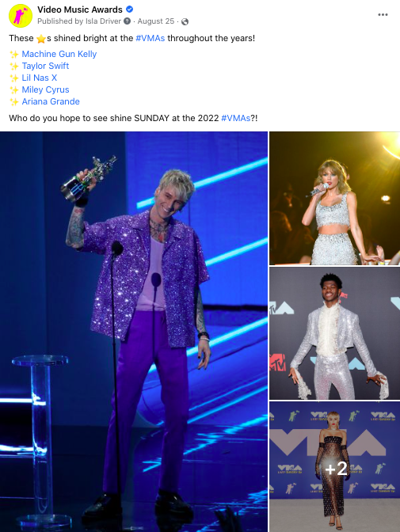Click the #VMAs hashtag after 2022

pyautogui.click(x=236, y=118)
